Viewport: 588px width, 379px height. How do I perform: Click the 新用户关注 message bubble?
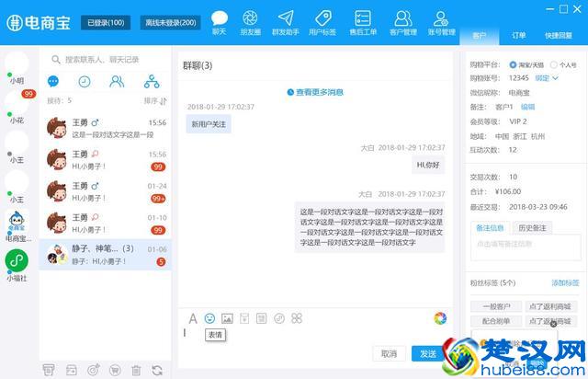coord(209,124)
